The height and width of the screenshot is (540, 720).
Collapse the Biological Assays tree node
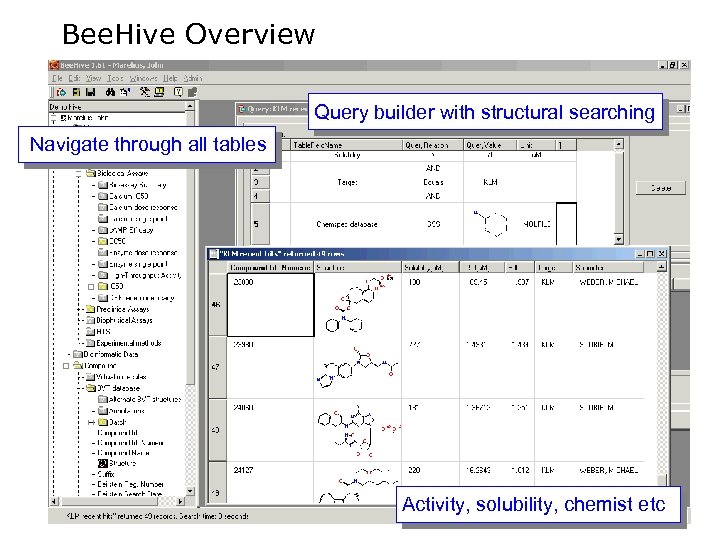(79, 174)
